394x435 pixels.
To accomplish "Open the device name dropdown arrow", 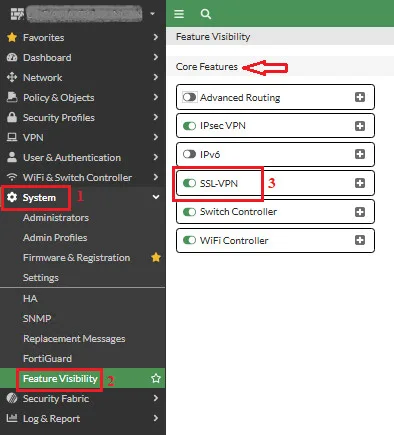I will coord(153,14).
